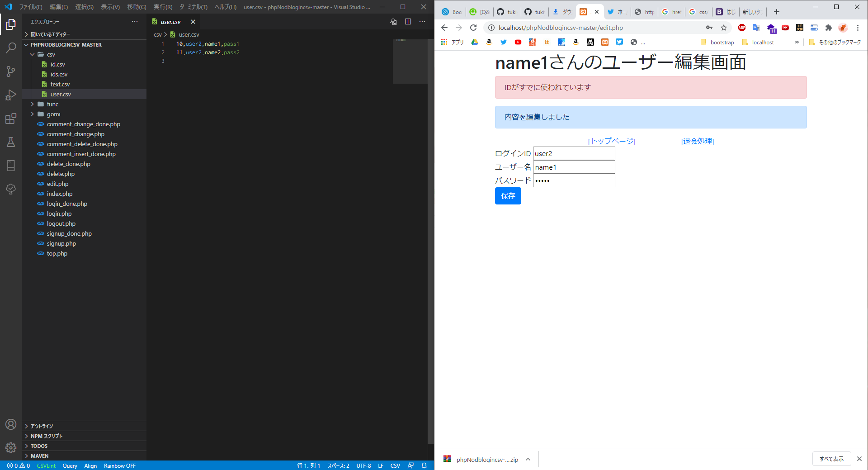Open a new Chrome tab
The width and height of the screenshot is (868, 470).
coord(777,12)
